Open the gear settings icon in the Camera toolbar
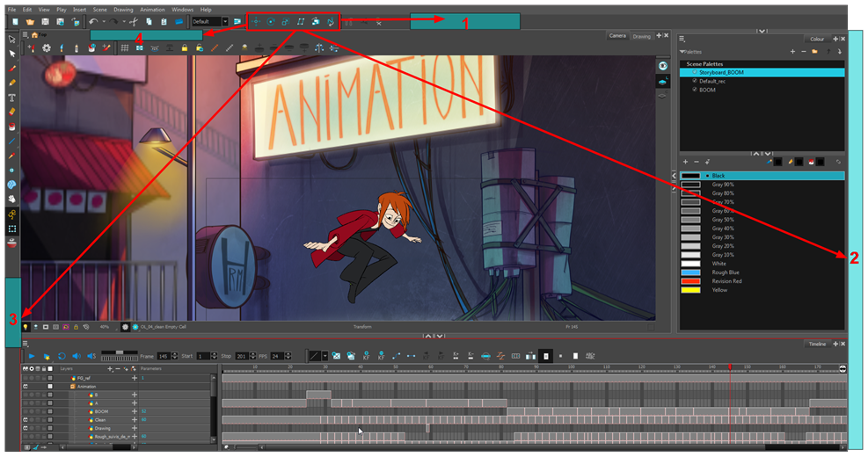868x457 pixels. coord(47,48)
